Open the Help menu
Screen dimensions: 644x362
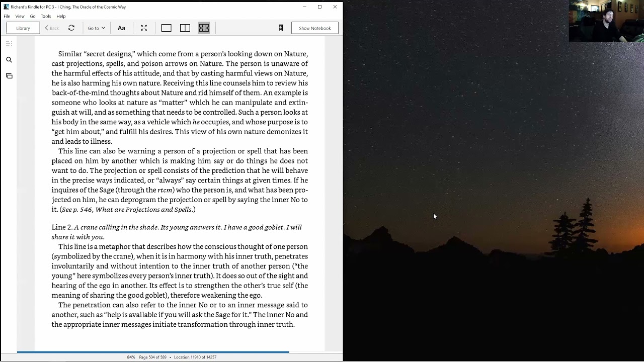[x=61, y=16]
